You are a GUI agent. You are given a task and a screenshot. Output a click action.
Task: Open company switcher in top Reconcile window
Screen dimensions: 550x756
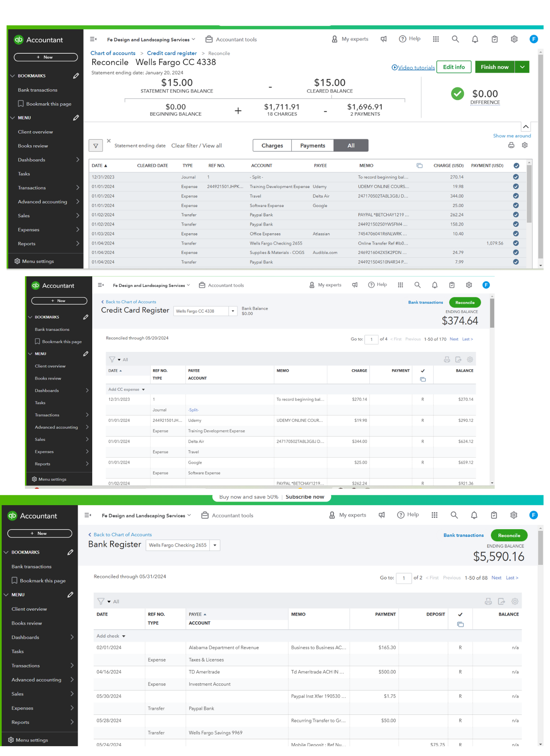click(x=151, y=39)
